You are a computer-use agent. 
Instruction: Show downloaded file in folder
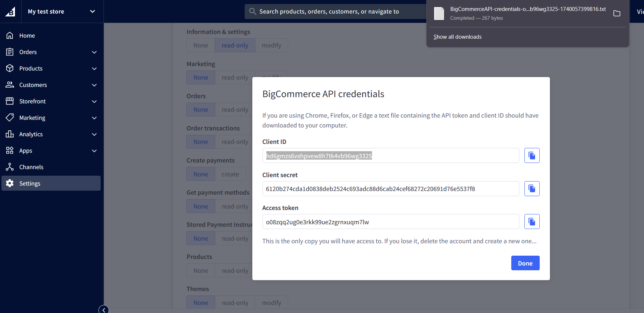pyautogui.click(x=617, y=14)
